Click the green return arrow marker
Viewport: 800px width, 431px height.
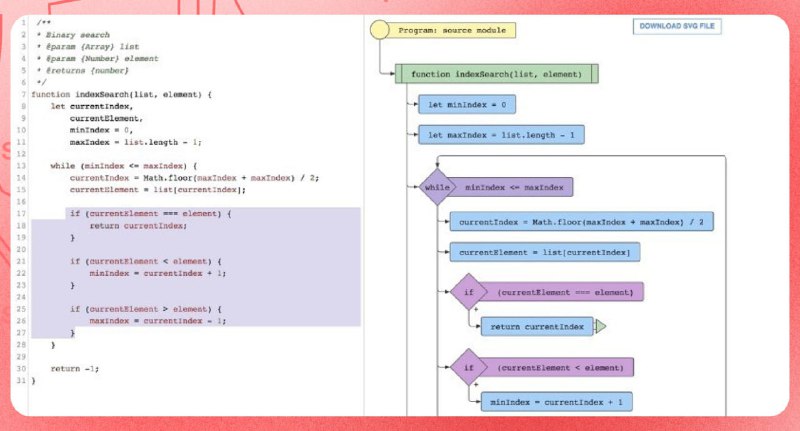click(601, 326)
